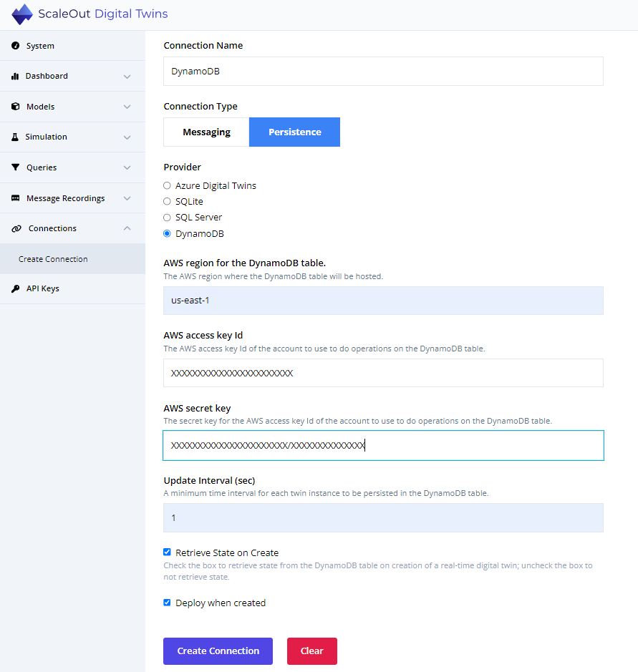This screenshot has width=638, height=672.
Task: Click the Create Connection button
Action: (x=218, y=651)
